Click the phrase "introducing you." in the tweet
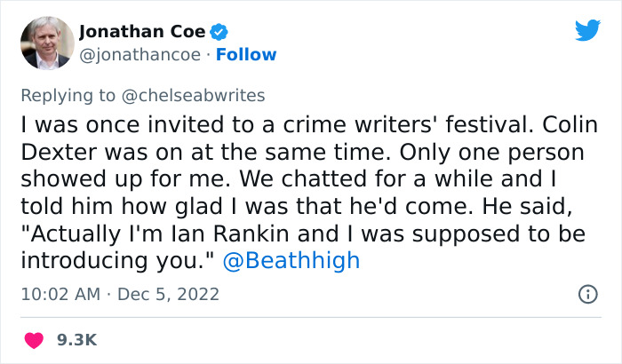 [119, 261]
